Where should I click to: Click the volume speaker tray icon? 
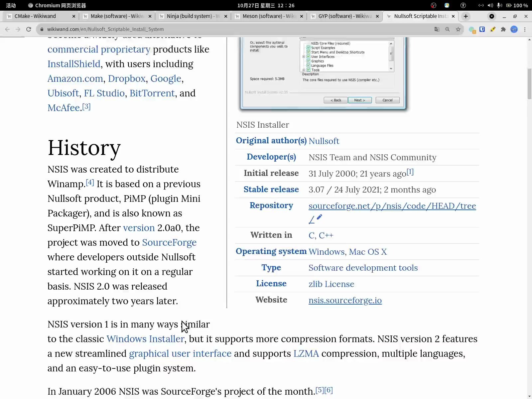click(490, 5)
